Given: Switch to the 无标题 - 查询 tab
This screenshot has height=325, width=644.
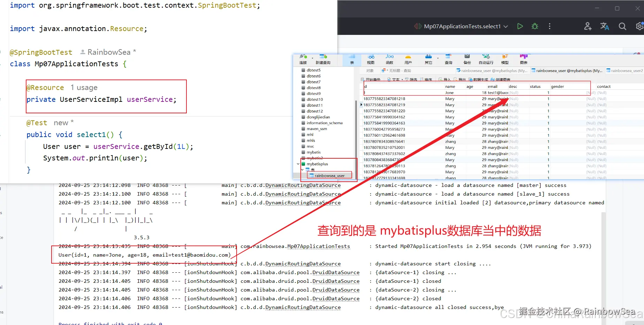Looking at the screenshot, I should [397, 71].
